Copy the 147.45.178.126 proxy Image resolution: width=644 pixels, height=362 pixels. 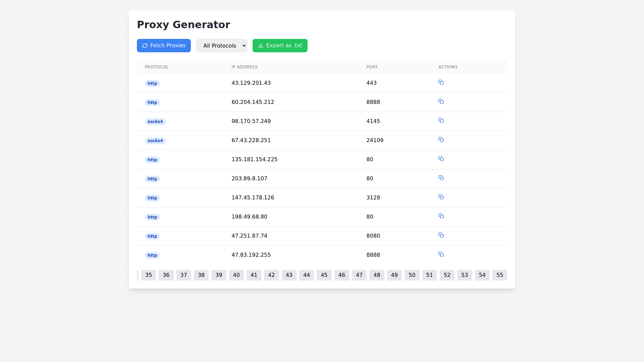pyautogui.click(x=441, y=197)
